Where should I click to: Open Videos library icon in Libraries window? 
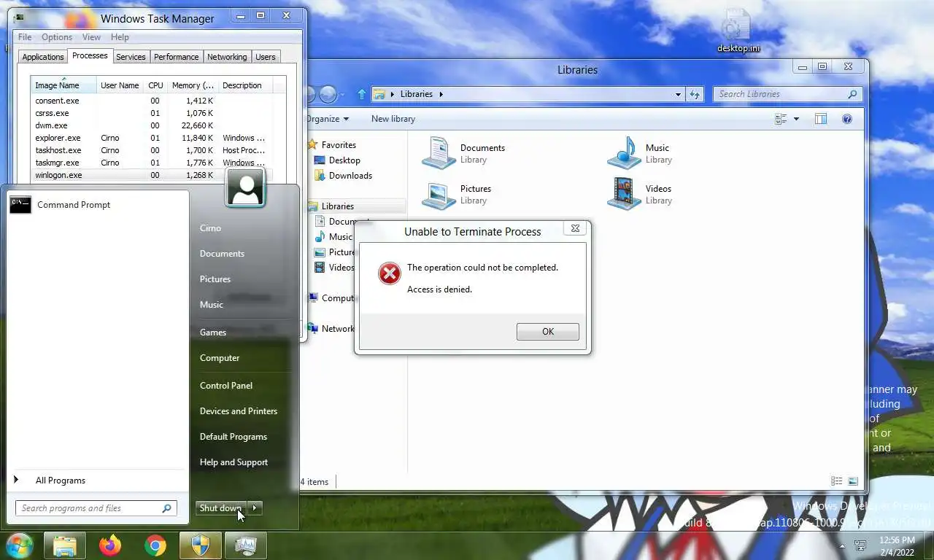(x=624, y=194)
